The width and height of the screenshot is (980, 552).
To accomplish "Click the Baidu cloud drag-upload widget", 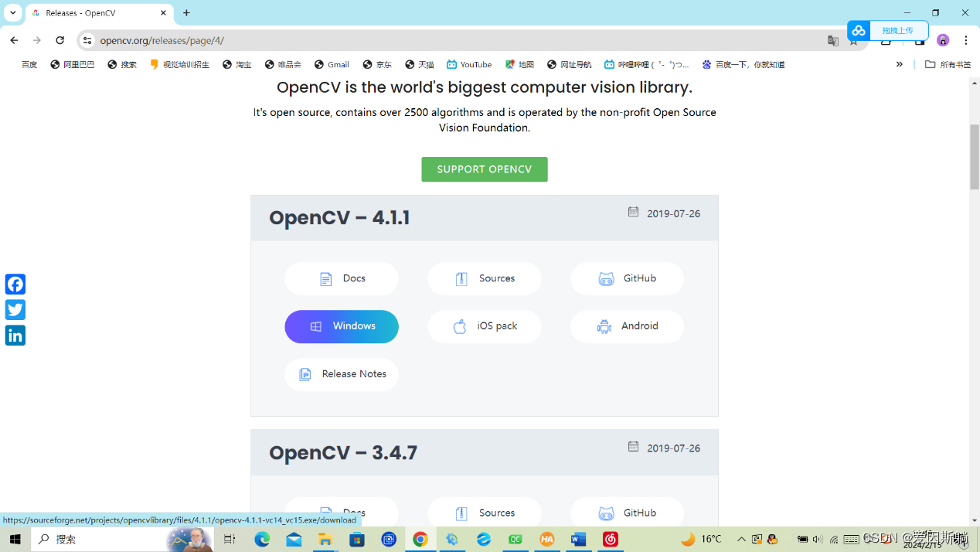I will click(x=887, y=30).
